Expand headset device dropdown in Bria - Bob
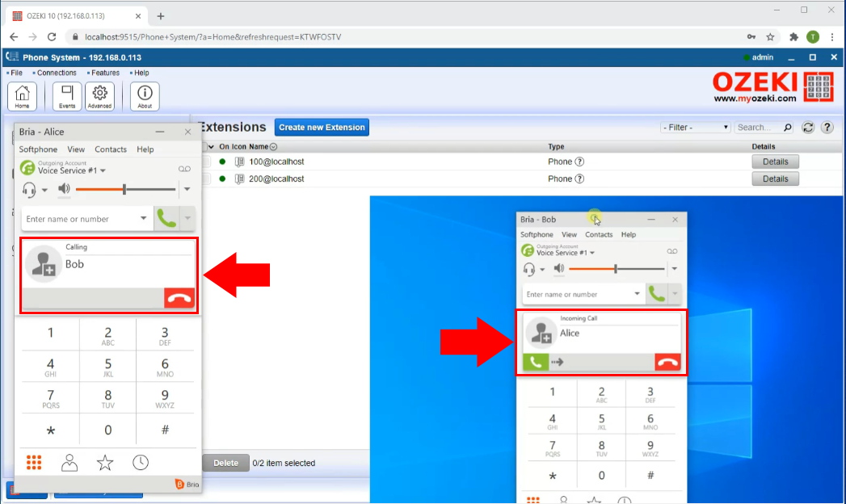The height and width of the screenshot is (504, 846). pos(542,269)
